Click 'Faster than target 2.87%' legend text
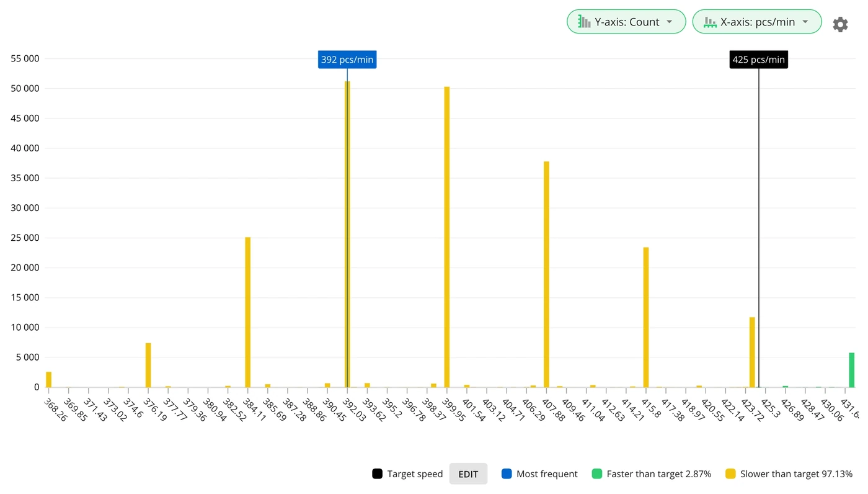Screen dimensions: 868x494 pos(659,474)
